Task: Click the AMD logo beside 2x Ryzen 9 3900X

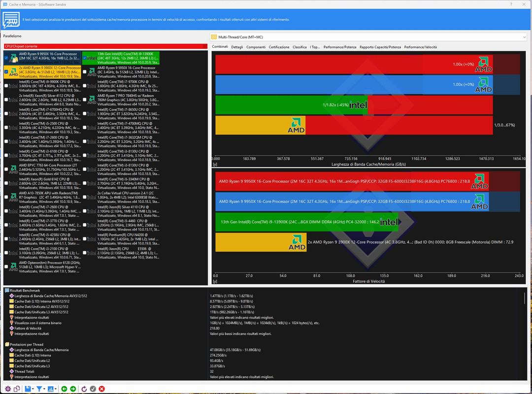Action: (14, 72)
